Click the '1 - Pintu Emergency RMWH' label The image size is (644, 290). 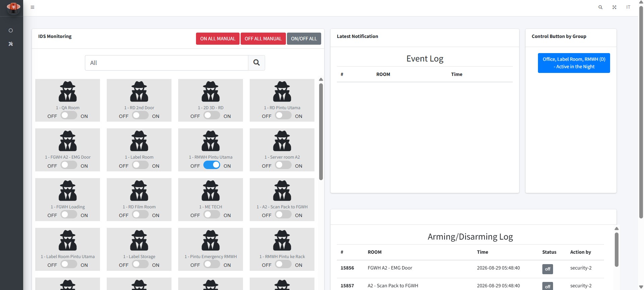pos(211,256)
